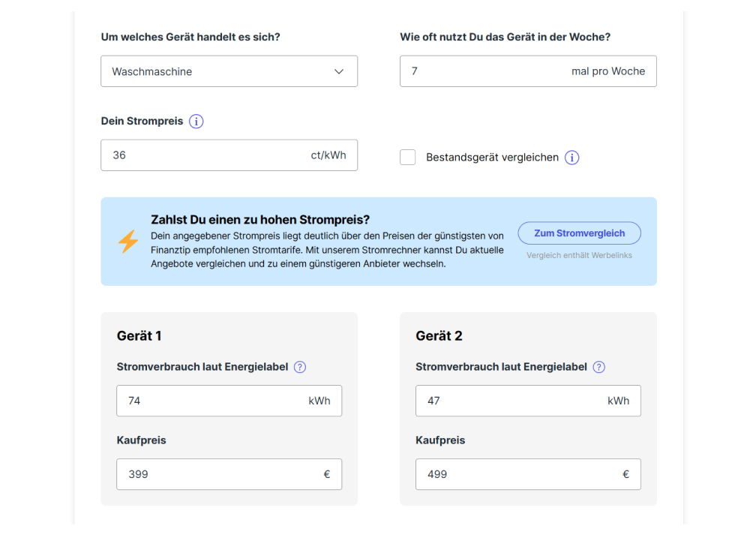Click the Zahlst Du einen zu hohen Strompreis heading

tap(260, 220)
